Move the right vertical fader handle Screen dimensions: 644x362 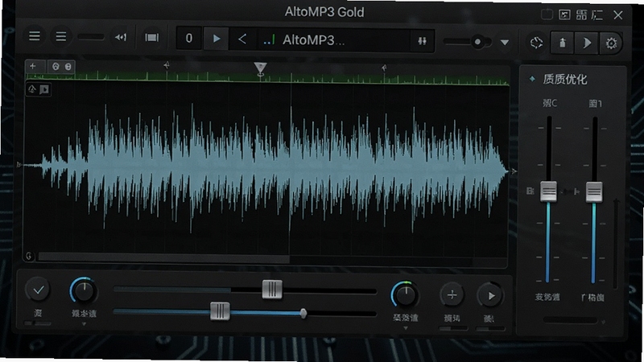tap(594, 191)
